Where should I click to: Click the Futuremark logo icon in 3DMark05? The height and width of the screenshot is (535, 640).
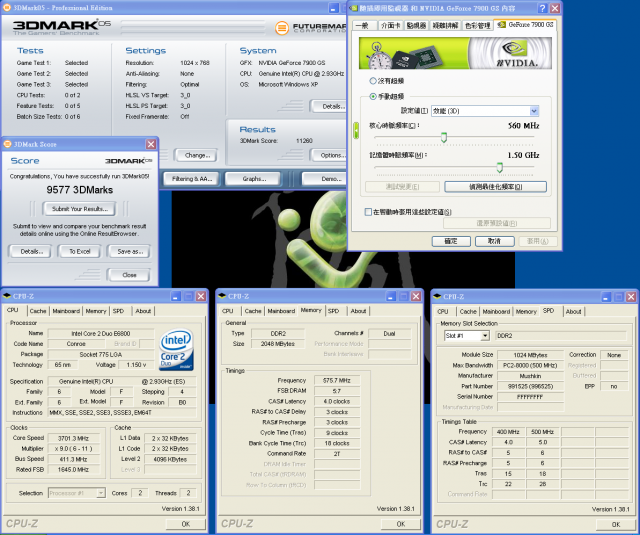281,28
